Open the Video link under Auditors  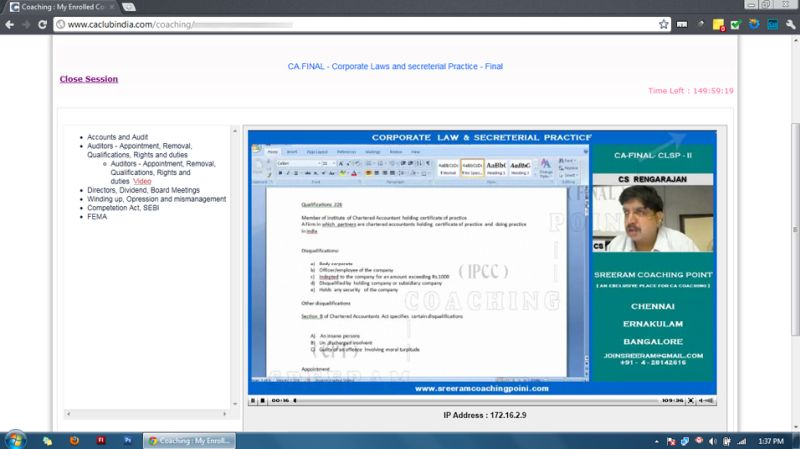tap(142, 181)
